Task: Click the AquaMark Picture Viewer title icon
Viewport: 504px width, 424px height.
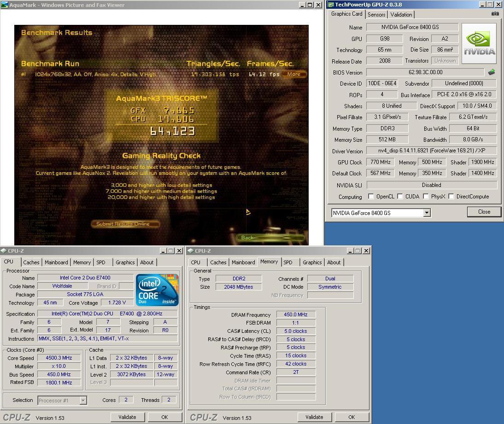Action: coord(5,5)
